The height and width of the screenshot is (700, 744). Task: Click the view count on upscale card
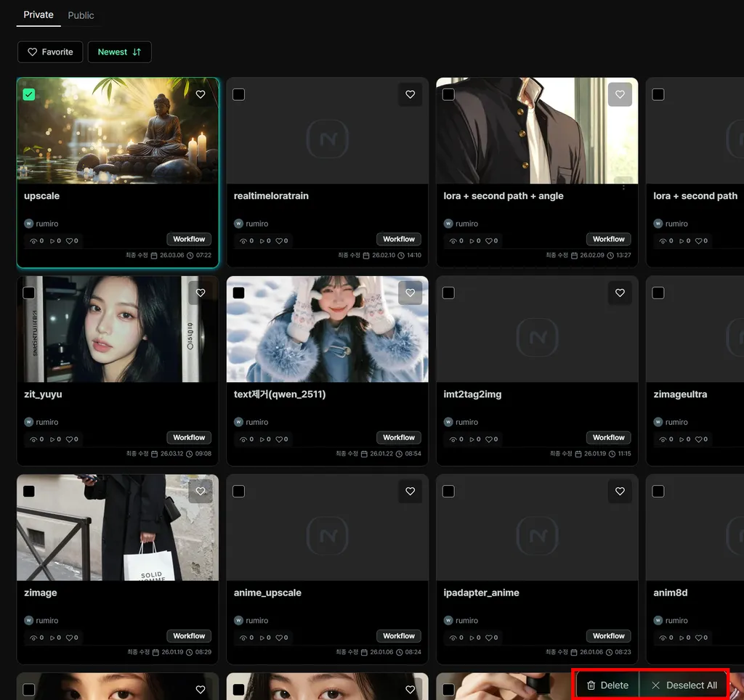point(37,241)
